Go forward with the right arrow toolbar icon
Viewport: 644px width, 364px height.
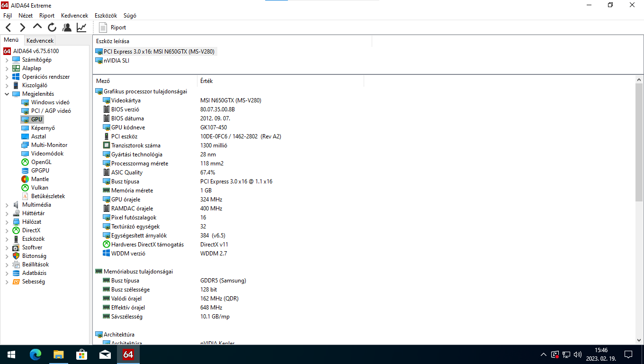click(x=22, y=27)
